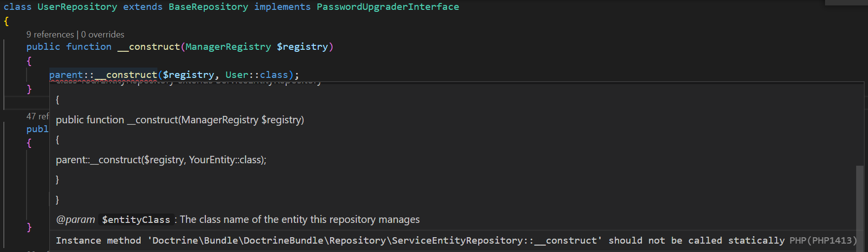Click the "should not be called statically" error message

point(696,241)
